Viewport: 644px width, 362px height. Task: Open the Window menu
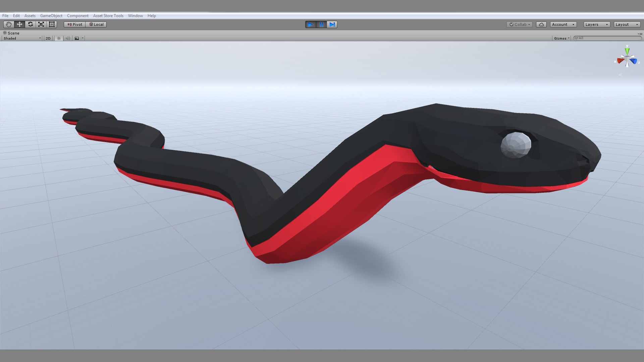click(x=136, y=16)
